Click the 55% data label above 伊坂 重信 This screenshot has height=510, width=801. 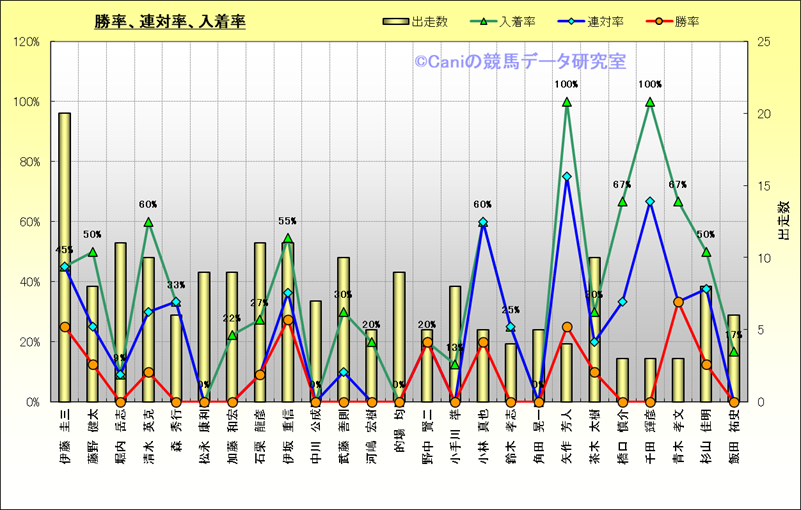pyautogui.click(x=288, y=222)
